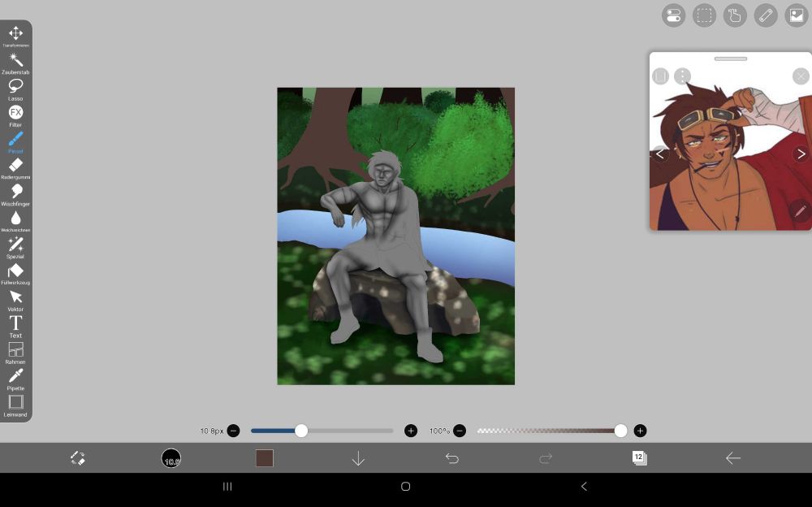Open the Leinwand canvas settings
This screenshot has width=812, height=507.
pos(15,403)
